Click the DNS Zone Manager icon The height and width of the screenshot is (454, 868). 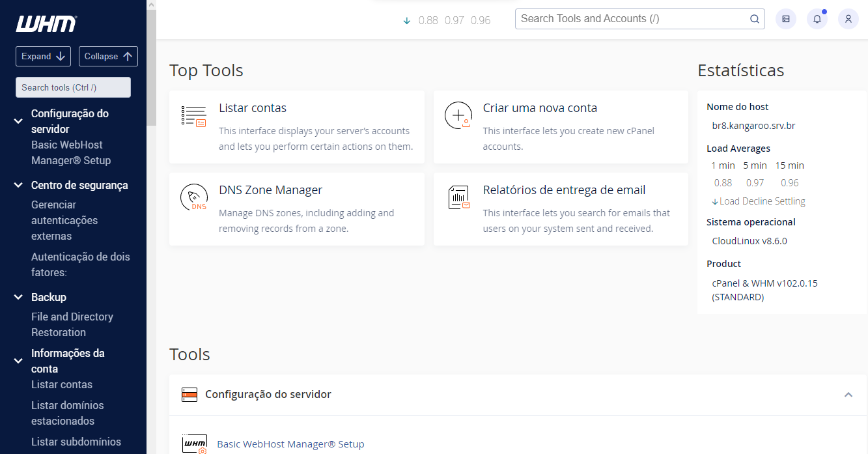pos(193,198)
